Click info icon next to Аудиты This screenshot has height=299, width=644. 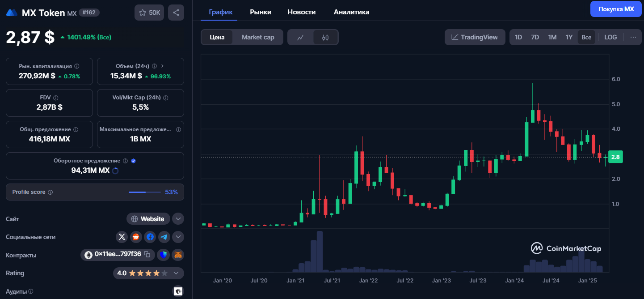31,291
